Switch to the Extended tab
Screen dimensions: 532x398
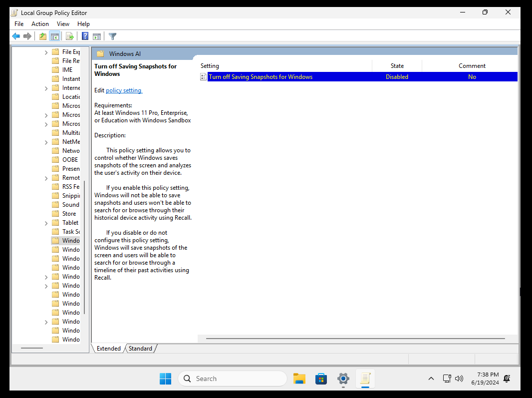pyautogui.click(x=109, y=349)
